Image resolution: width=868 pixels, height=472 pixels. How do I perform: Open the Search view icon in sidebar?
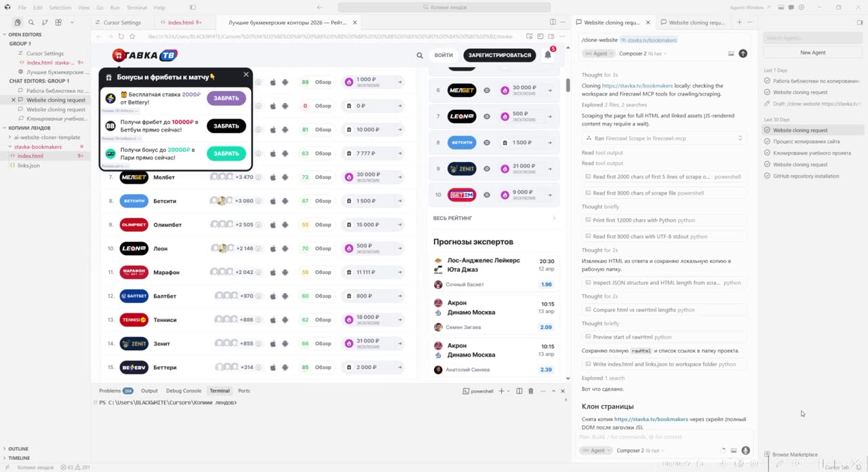point(31,22)
